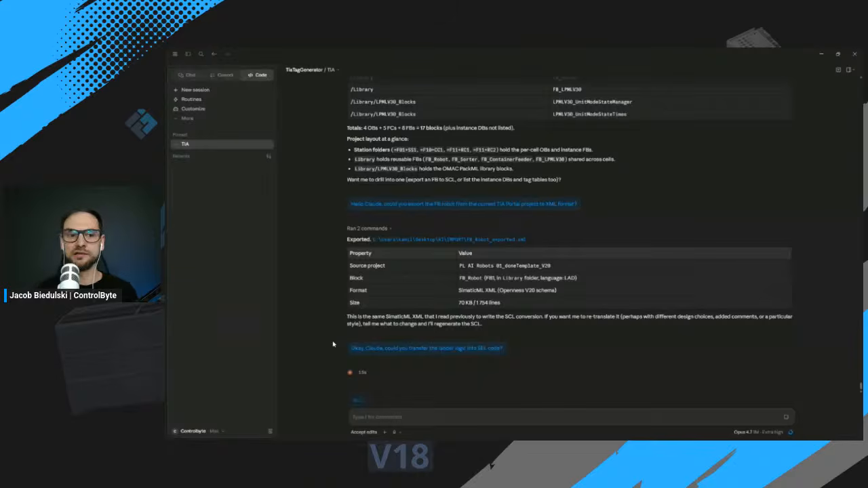This screenshot has width=868, height=488.
Task: Expand the Ran 2 commands section
Action: (x=369, y=228)
